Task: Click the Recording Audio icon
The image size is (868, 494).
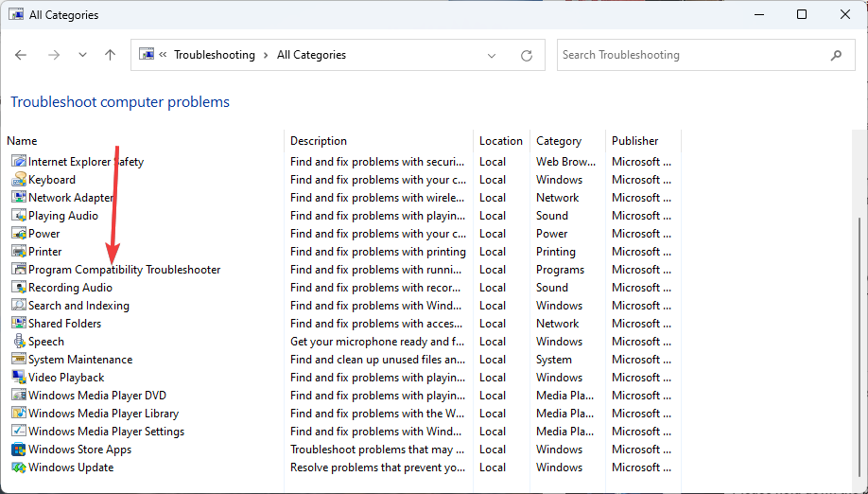Action: [19, 288]
